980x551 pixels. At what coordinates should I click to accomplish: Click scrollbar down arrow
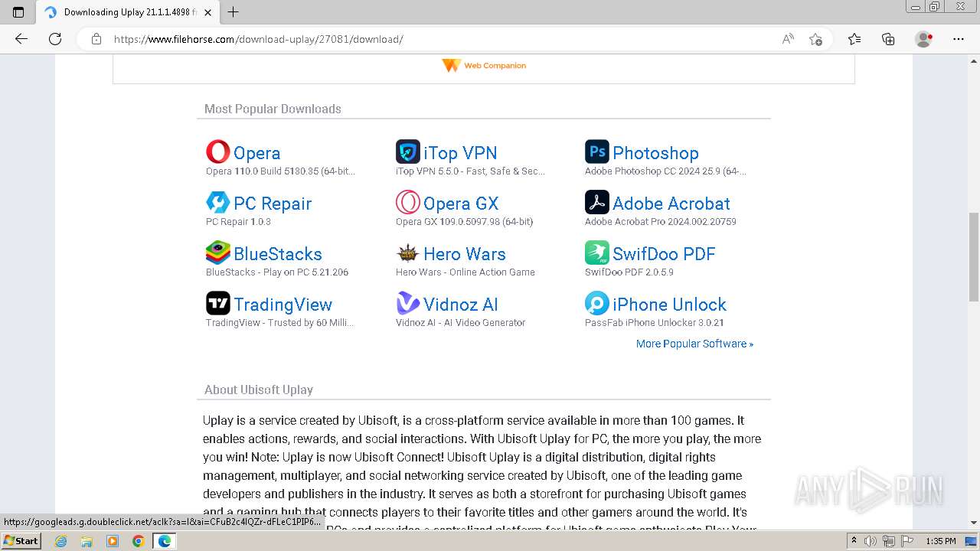pos(974,523)
